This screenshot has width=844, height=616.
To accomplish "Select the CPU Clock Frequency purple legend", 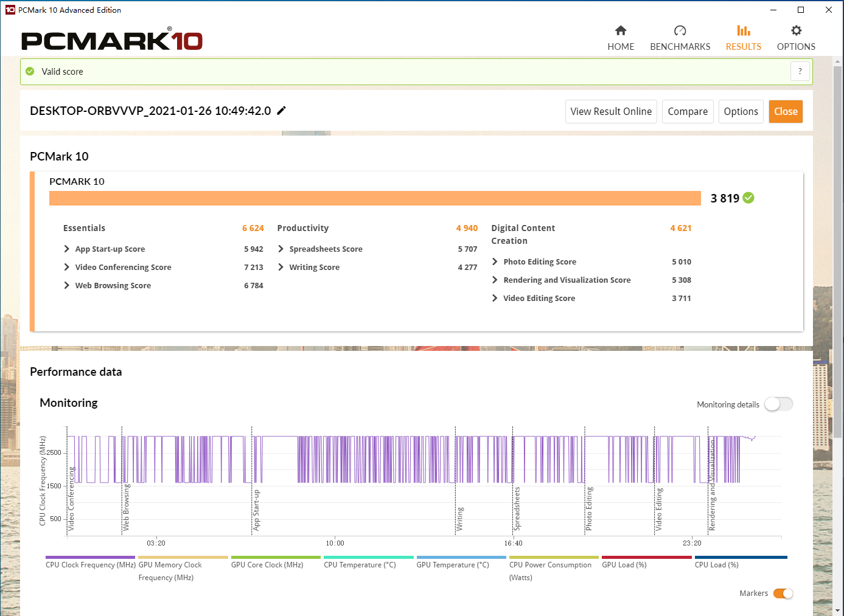I will 90,557.
